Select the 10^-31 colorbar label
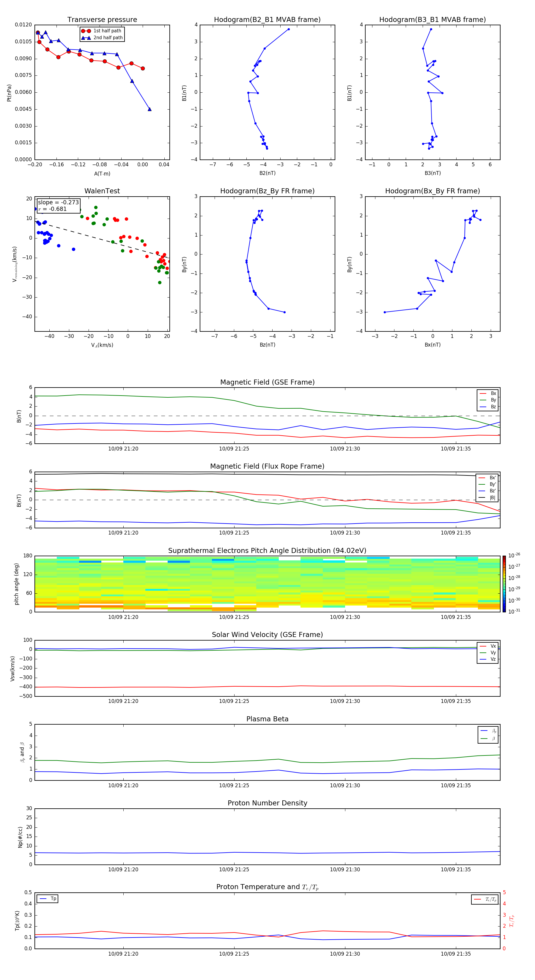Image resolution: width=535 pixels, height=980 pixels. (514, 611)
